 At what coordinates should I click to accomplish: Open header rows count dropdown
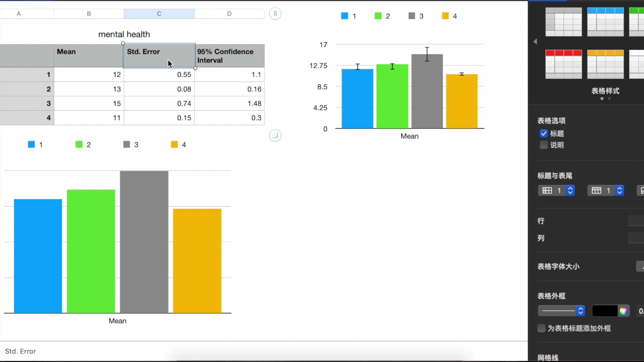(606, 191)
